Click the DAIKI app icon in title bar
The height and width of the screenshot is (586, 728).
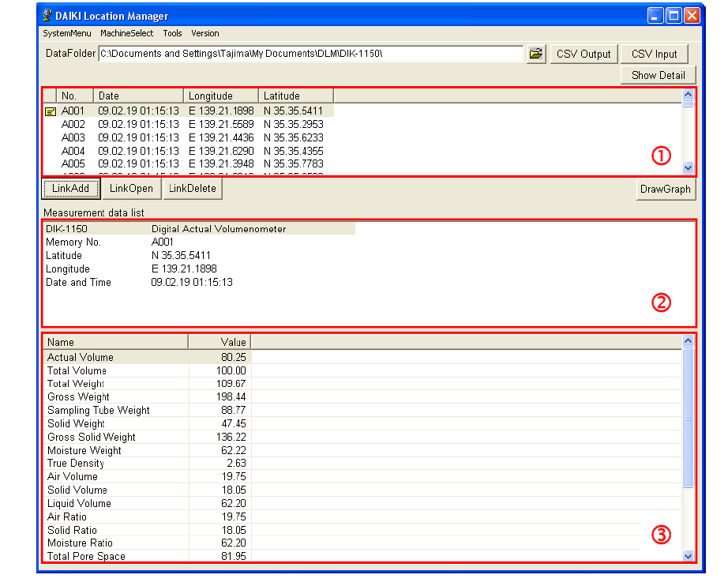tap(47, 16)
